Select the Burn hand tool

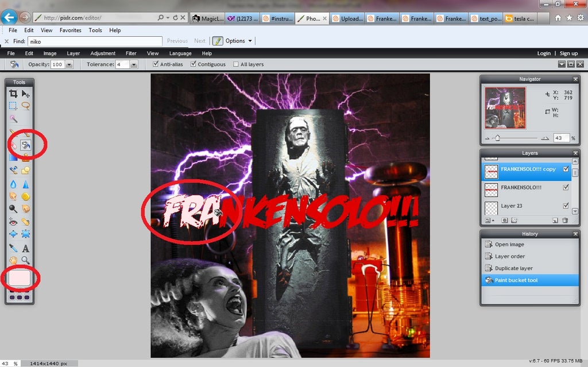coord(25,208)
